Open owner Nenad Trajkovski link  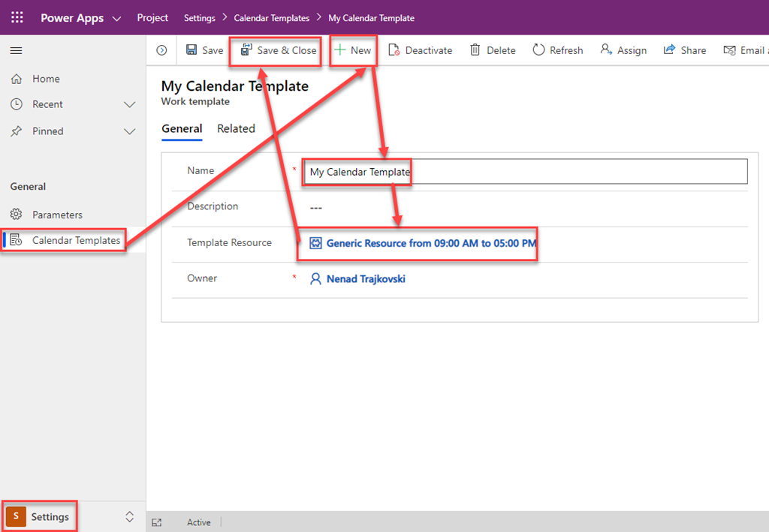coord(366,279)
